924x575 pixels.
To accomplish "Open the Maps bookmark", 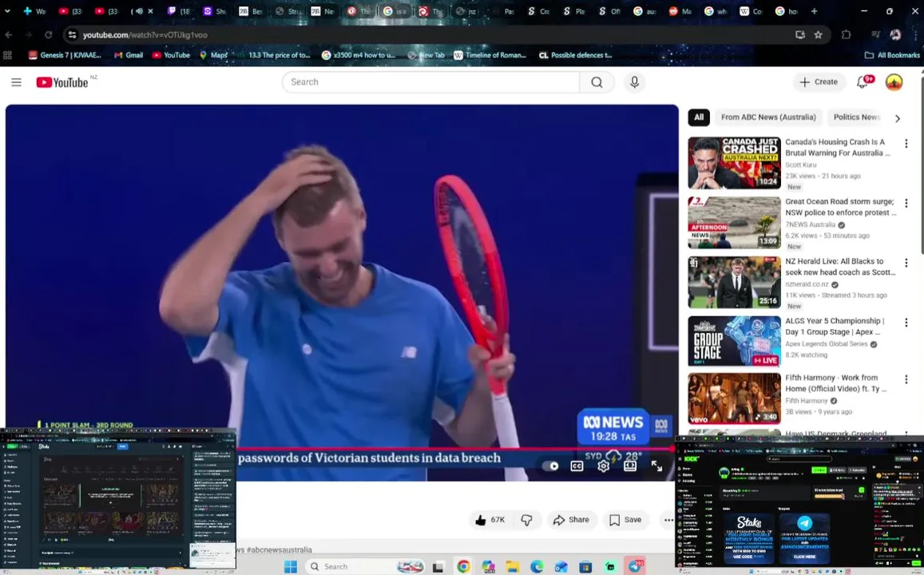I will [x=213, y=55].
